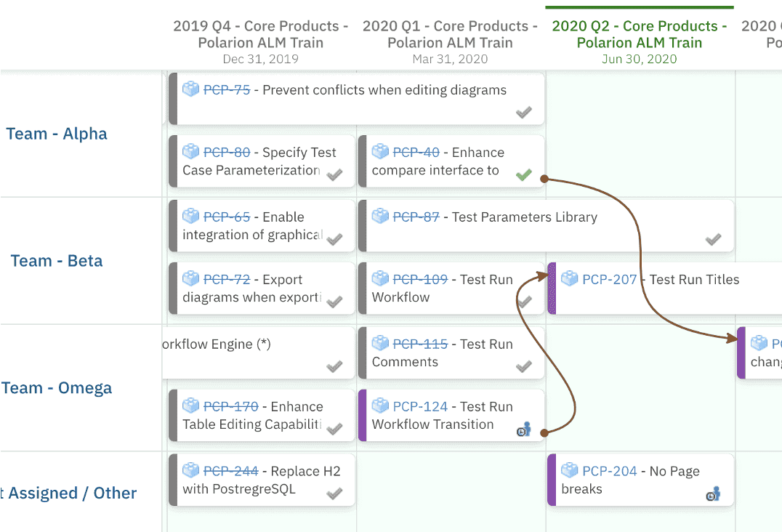This screenshot has height=532, width=782.
Task: Click the feature icon beside PCP-170
Action: [190, 406]
